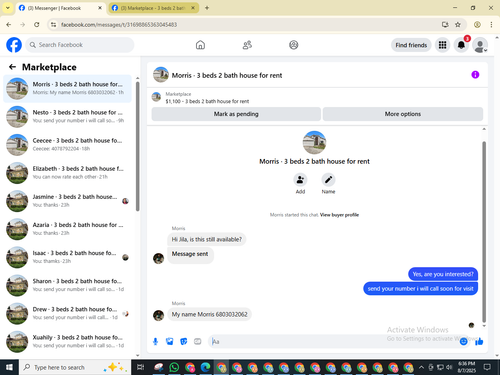Attach a photo file icon
The width and height of the screenshot is (500, 375).
point(170,341)
